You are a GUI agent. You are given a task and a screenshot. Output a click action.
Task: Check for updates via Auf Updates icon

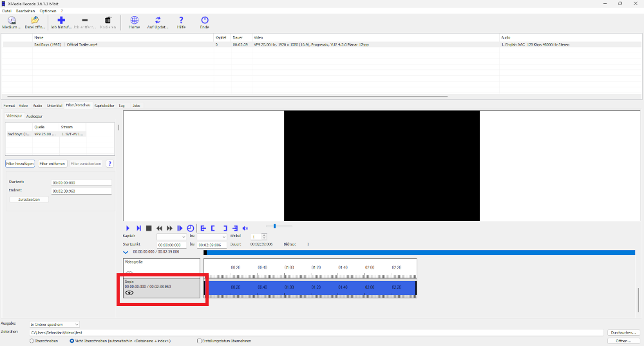tap(158, 20)
